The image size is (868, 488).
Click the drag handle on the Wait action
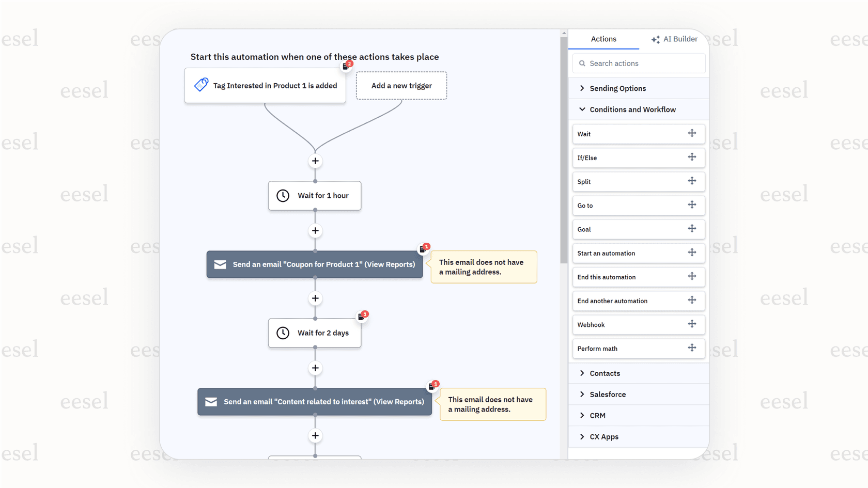[x=692, y=133]
